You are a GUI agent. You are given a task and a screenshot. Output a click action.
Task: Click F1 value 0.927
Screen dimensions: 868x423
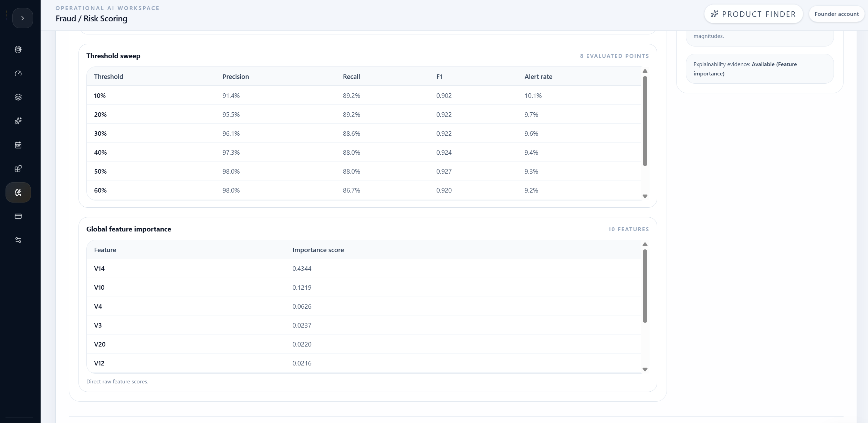click(444, 171)
